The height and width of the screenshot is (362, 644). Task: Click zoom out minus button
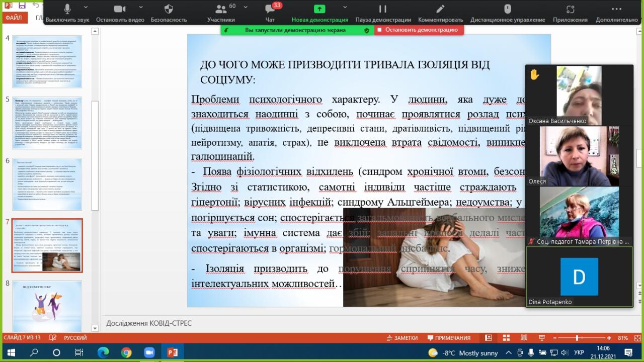pyautogui.click(x=555, y=338)
